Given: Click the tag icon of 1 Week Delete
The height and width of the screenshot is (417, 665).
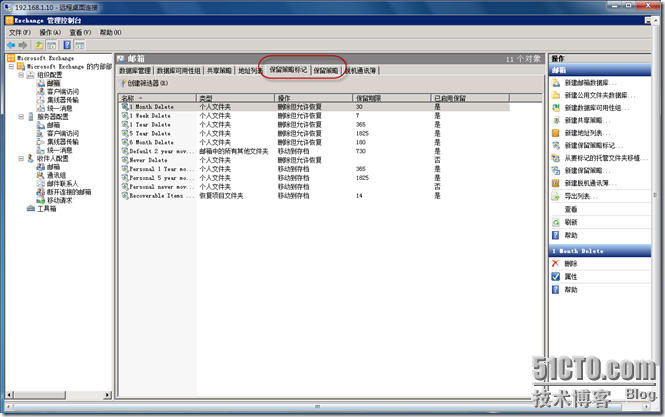Looking at the screenshot, I should point(125,115).
